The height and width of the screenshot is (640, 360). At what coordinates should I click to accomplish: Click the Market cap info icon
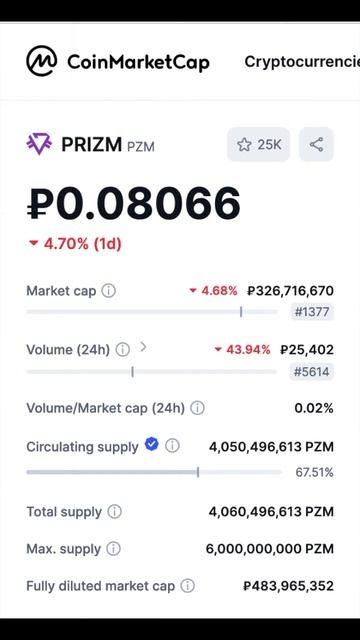point(109,291)
